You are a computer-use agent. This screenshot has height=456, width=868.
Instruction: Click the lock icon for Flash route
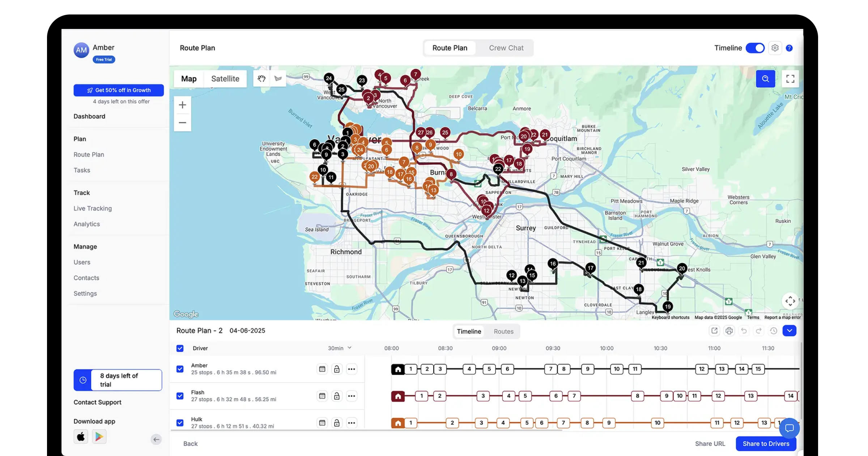click(337, 396)
